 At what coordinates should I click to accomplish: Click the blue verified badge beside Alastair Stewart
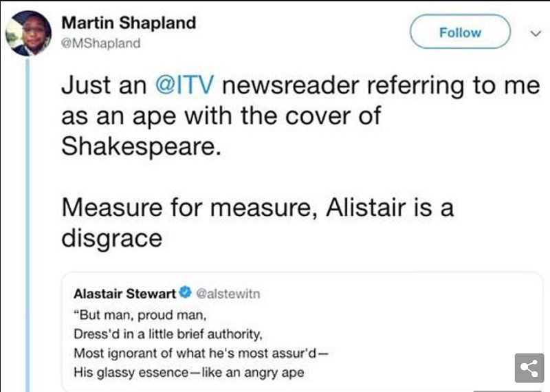[x=185, y=294]
